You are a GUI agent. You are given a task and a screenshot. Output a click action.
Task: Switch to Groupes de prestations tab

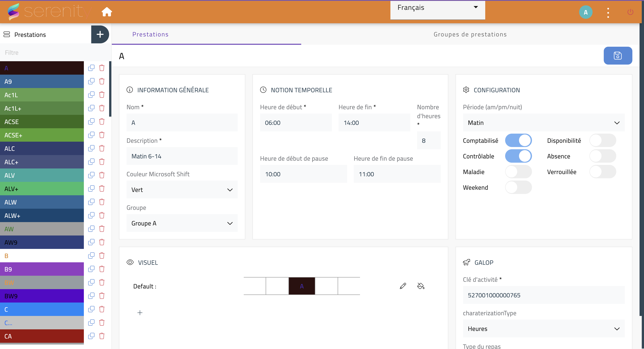pos(470,34)
